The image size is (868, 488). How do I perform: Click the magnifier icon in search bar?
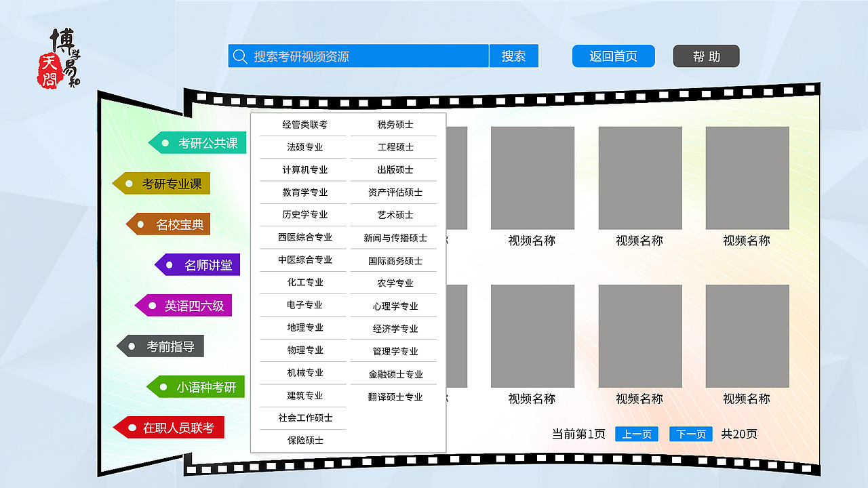point(239,56)
